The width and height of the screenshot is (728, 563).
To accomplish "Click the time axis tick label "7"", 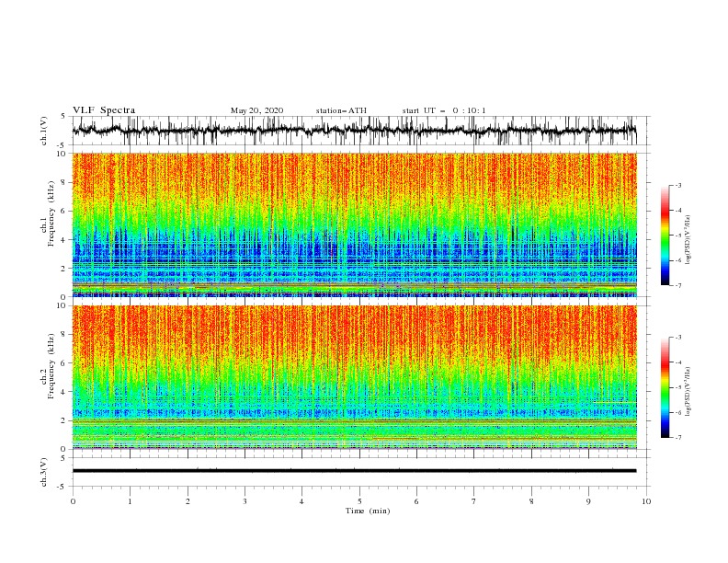I will pyautogui.click(x=474, y=501).
